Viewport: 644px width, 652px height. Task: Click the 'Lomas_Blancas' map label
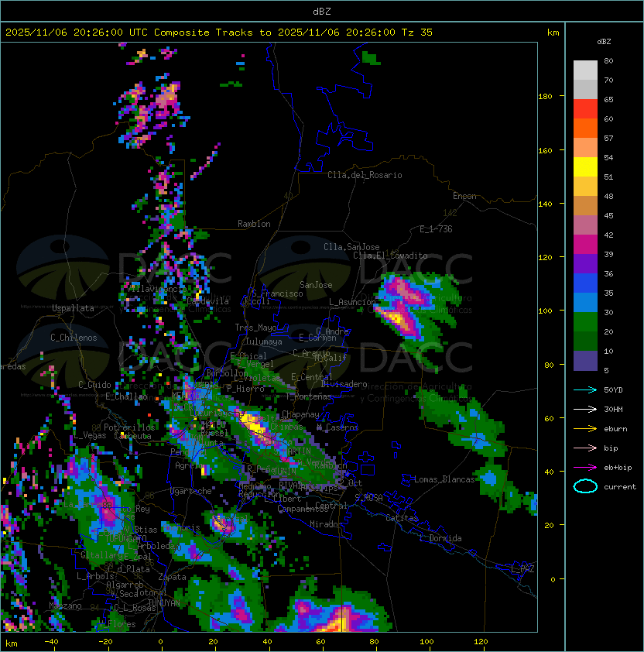tap(444, 479)
